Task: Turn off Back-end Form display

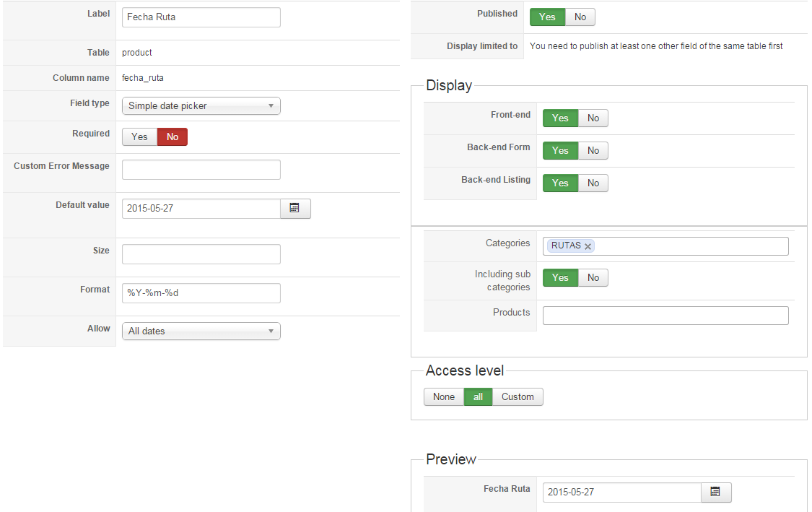Action: click(593, 150)
